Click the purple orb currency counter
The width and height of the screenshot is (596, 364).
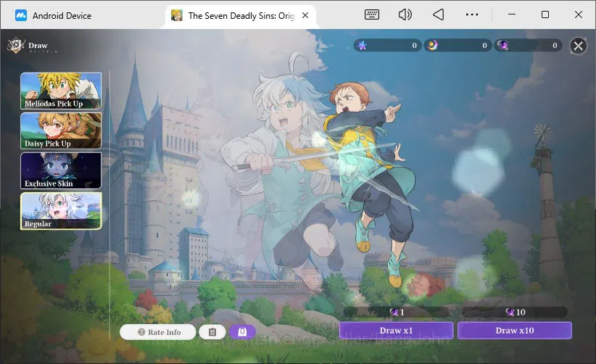528,46
